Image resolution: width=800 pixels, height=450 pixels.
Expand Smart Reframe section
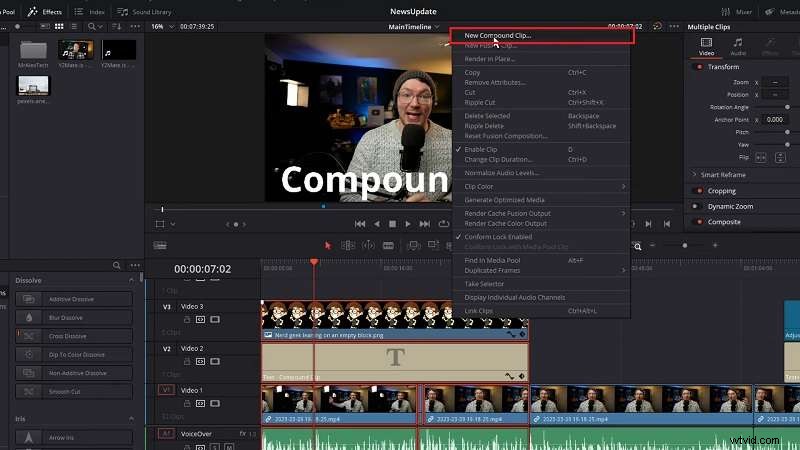click(694, 174)
